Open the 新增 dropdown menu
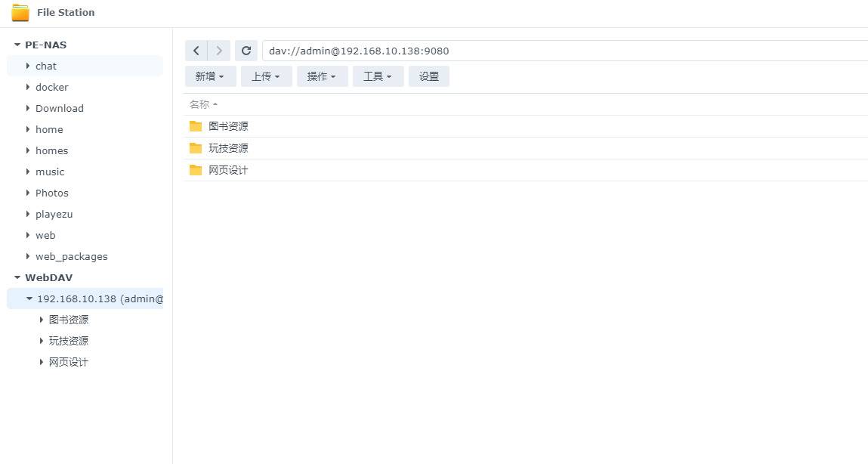Image resolution: width=868 pixels, height=464 pixels. pos(210,76)
